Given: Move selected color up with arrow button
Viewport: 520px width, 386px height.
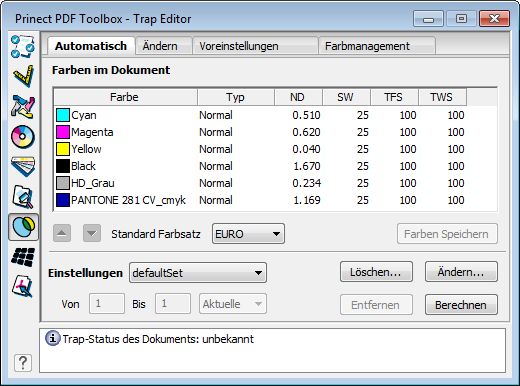Looking at the screenshot, I should pyautogui.click(x=62, y=233).
